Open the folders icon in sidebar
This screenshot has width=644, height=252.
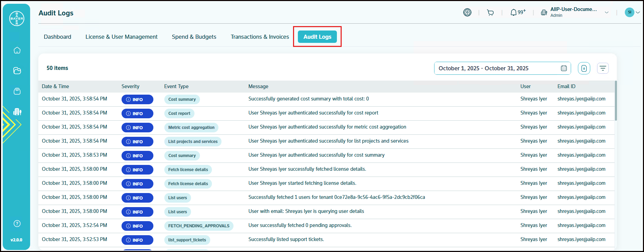click(x=17, y=71)
